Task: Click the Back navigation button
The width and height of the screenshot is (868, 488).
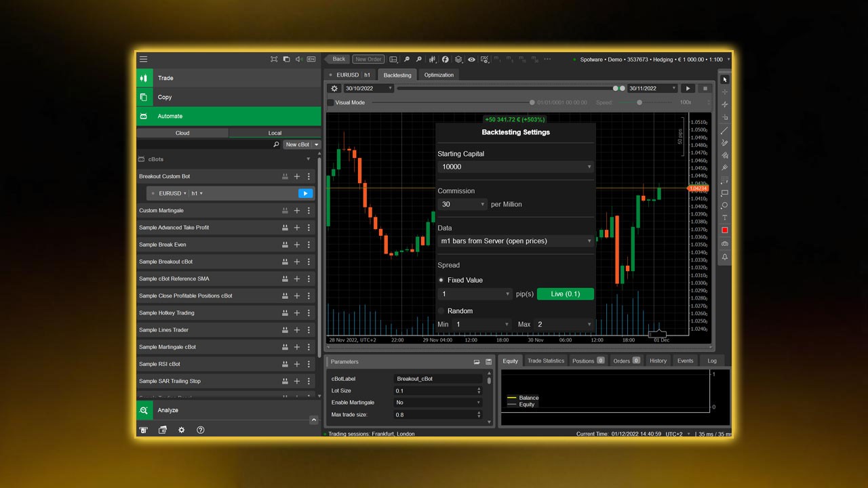Action: coord(338,59)
